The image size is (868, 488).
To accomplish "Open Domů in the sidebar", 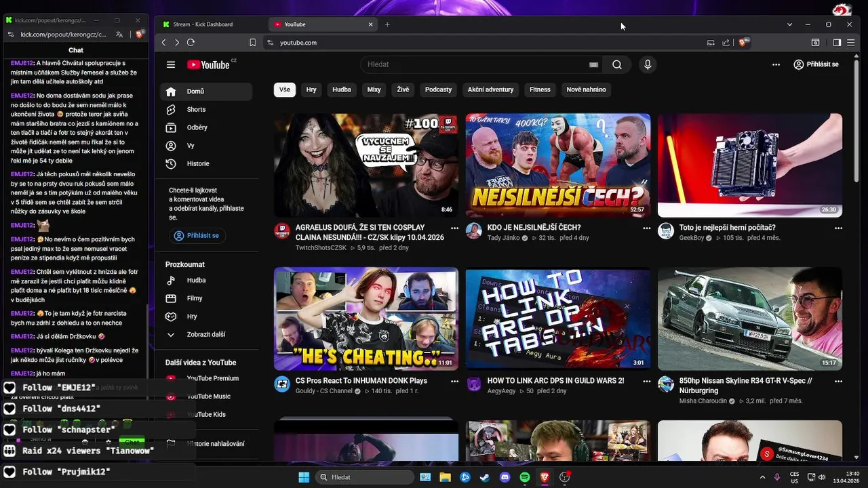I will click(x=206, y=91).
